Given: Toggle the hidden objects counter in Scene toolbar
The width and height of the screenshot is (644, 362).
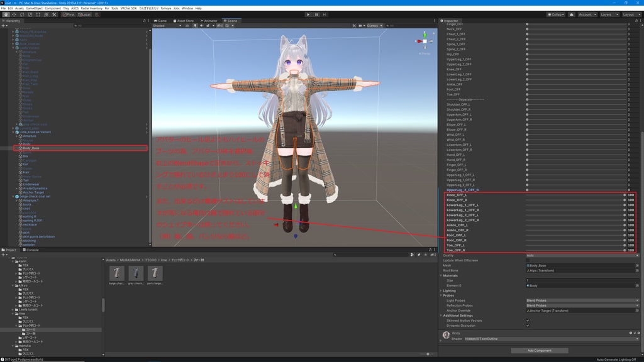Looking at the screenshot, I should (220, 25).
